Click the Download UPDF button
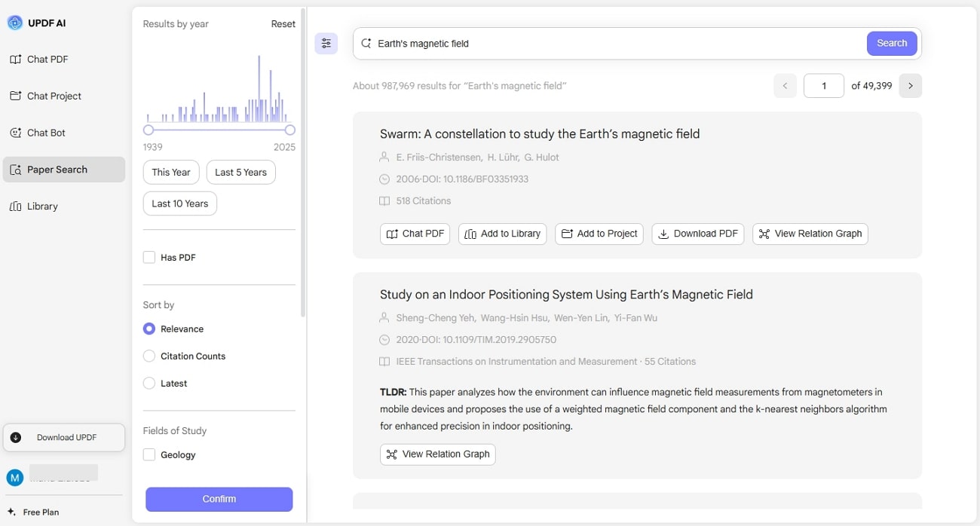This screenshot has height=526, width=980. coord(64,437)
